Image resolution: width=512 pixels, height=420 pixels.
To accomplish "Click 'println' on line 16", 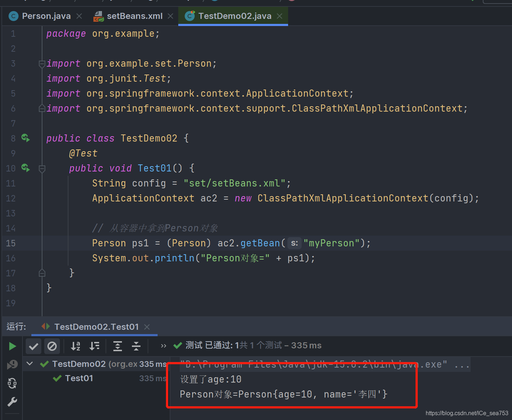I will (x=175, y=258).
